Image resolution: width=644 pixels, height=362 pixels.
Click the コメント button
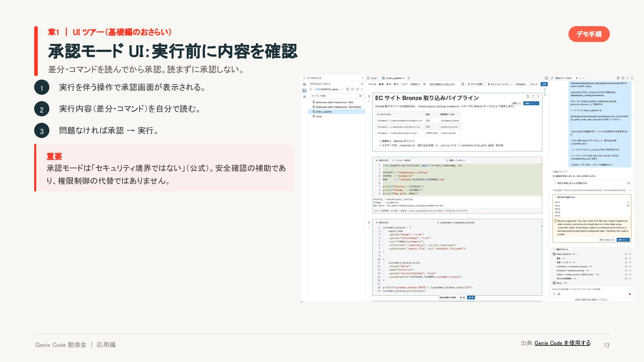click(x=534, y=84)
